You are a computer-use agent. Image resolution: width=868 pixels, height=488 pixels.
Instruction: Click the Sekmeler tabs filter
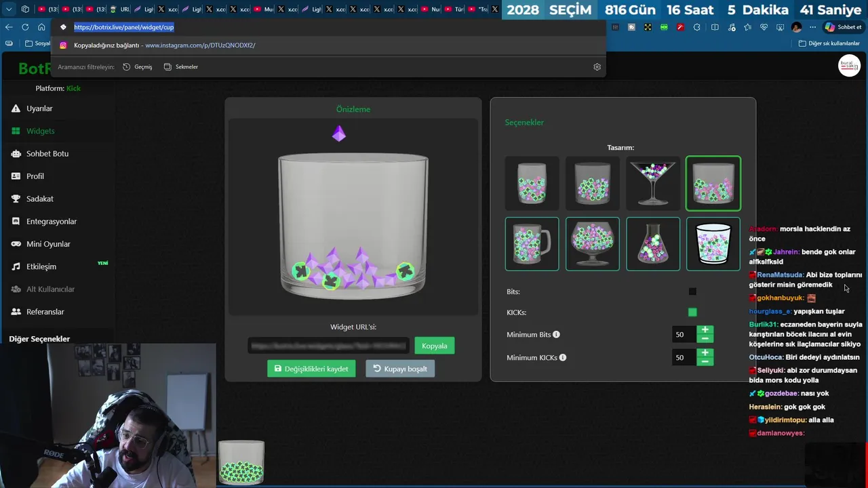point(181,67)
